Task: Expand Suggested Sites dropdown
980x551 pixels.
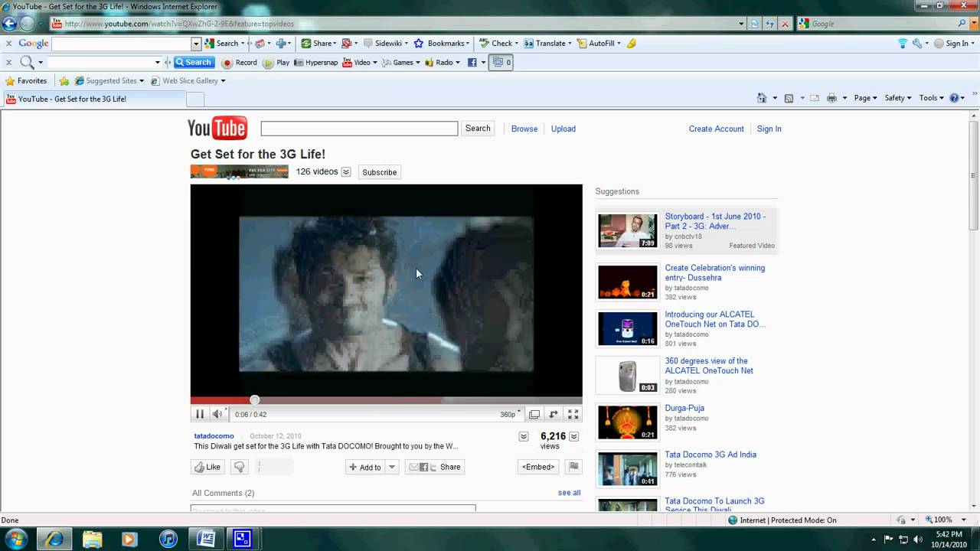Action: point(142,81)
